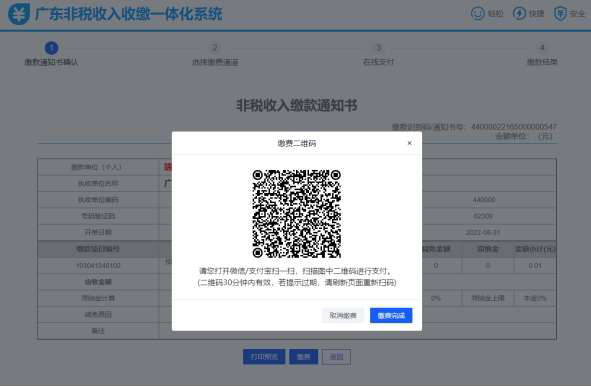Click the blue 缴费 button below table
This screenshot has width=591, height=387.
click(x=303, y=357)
